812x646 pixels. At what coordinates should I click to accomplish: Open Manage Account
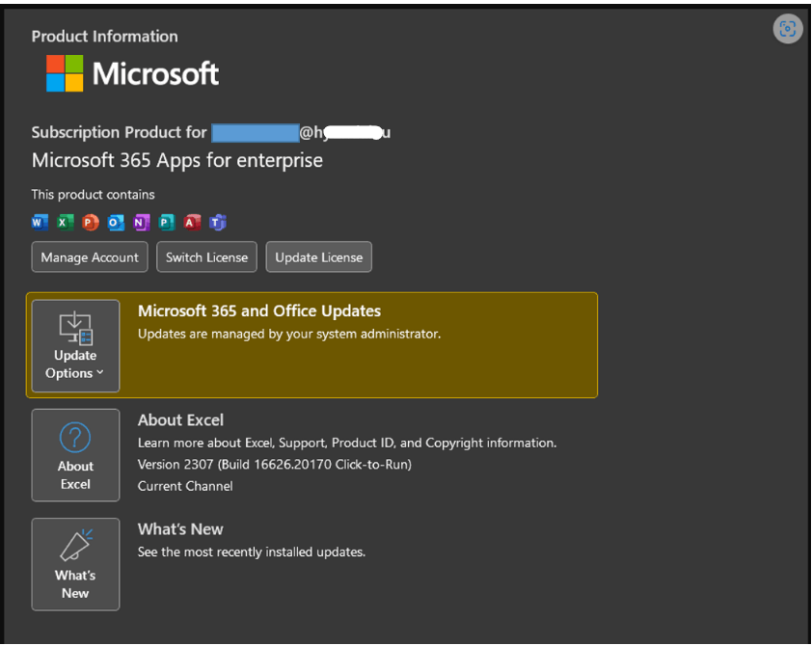[90, 257]
